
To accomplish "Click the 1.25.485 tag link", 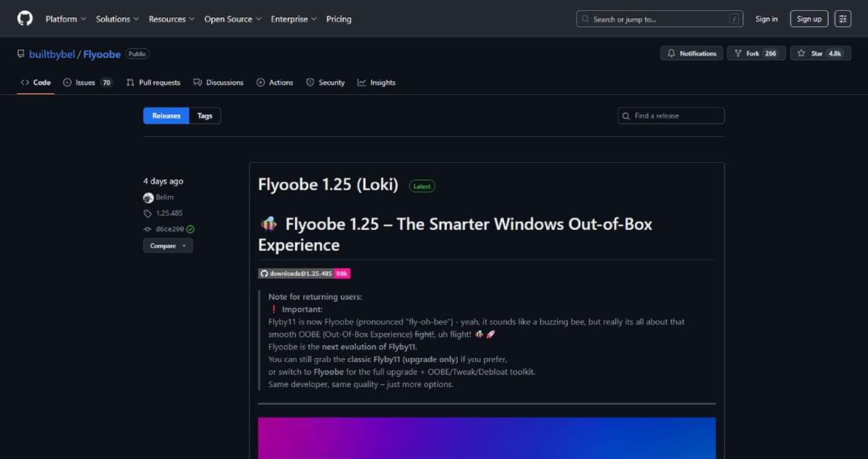I will tap(169, 213).
